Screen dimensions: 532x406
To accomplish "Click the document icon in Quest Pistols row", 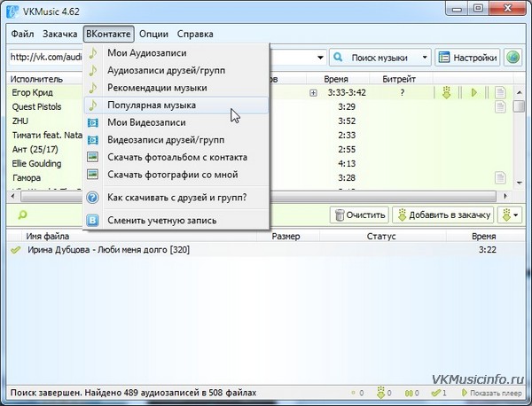I will (x=500, y=107).
